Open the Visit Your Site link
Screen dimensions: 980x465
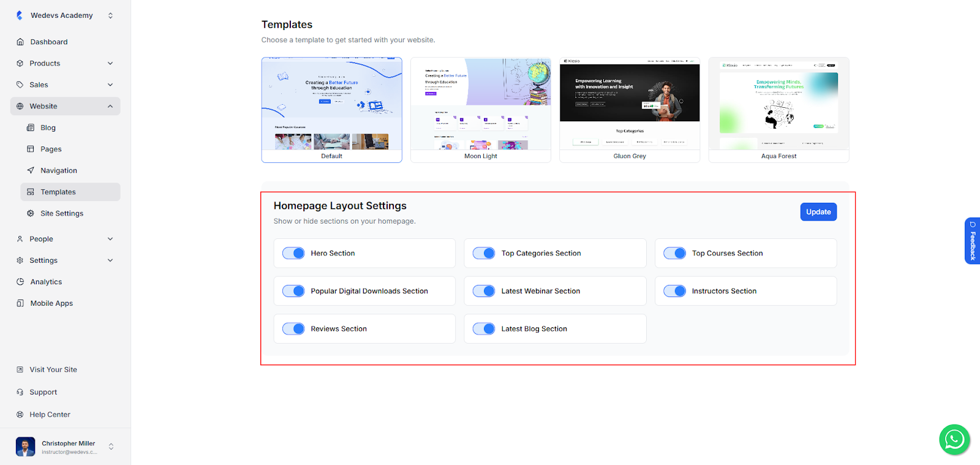[53, 369]
